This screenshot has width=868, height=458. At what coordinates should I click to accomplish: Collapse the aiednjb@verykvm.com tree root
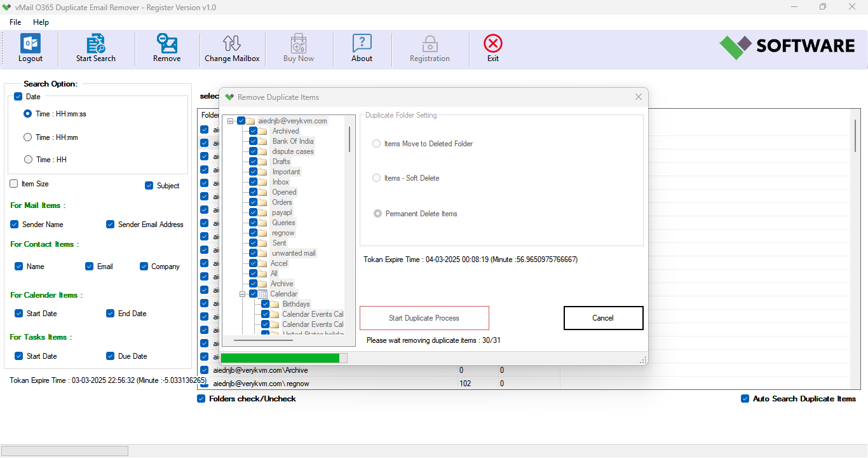tap(231, 121)
